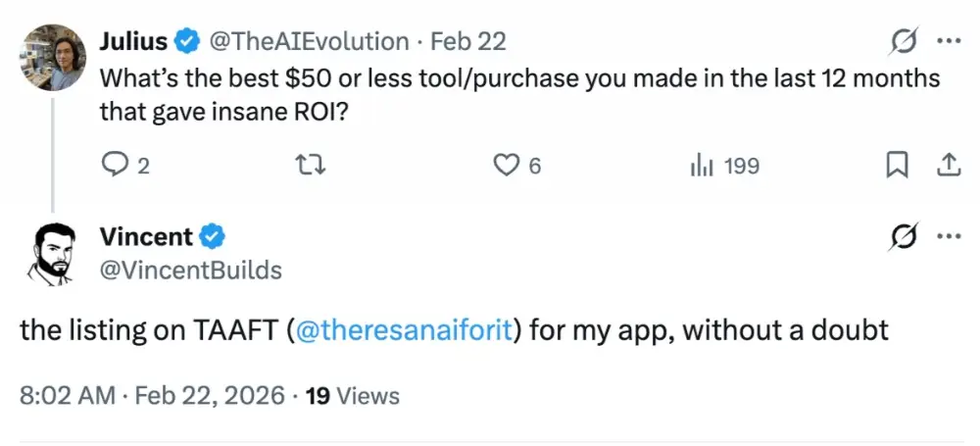Open the more options menu on Vincent's tweet

(x=949, y=236)
